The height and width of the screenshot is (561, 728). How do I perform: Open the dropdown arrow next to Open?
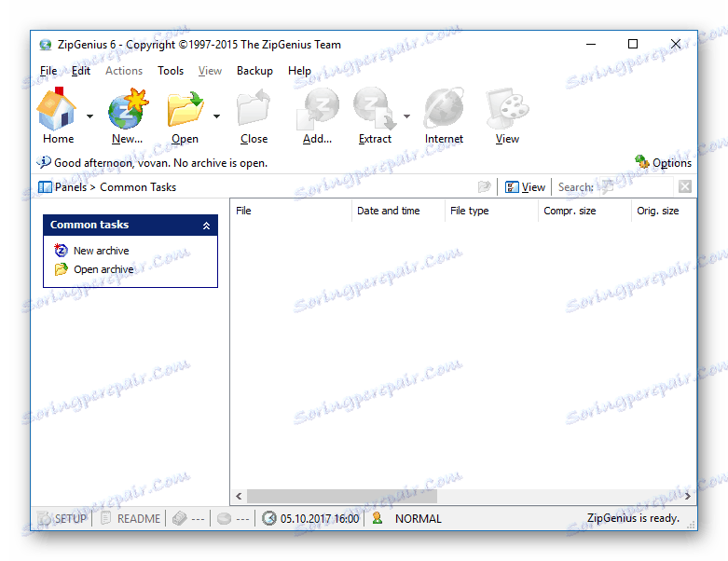(x=217, y=116)
